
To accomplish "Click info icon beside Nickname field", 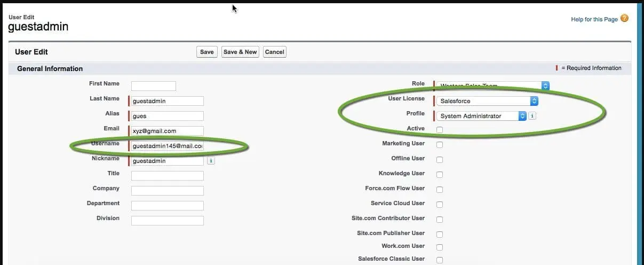I will pos(211,161).
